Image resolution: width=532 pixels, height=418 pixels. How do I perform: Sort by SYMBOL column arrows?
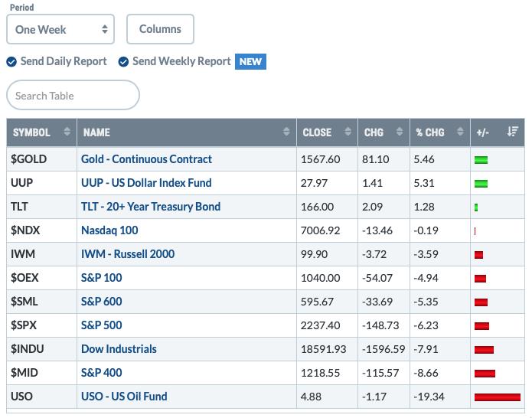(67, 132)
